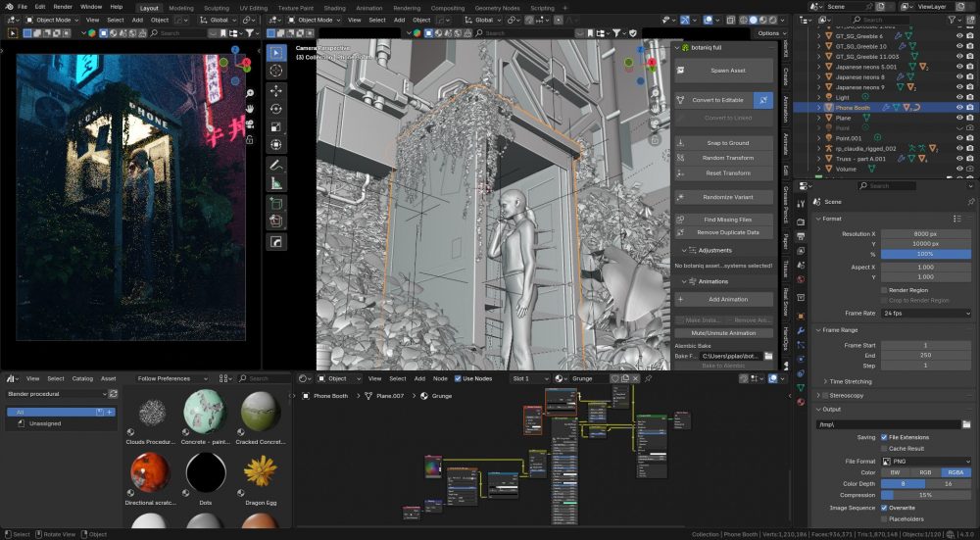Open the Render menu in top bar
Image resolution: width=980 pixels, height=540 pixels.
(x=63, y=7)
